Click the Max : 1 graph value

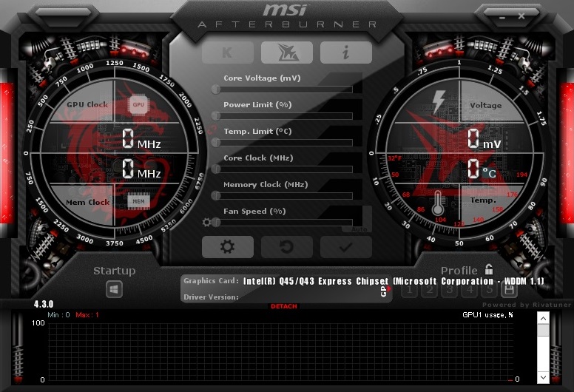87,315
